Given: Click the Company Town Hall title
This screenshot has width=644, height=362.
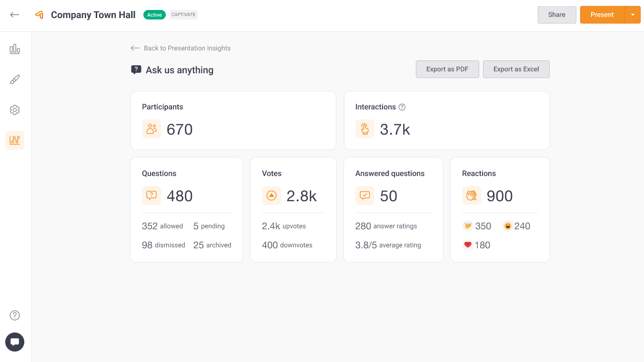Looking at the screenshot, I should pos(93,15).
